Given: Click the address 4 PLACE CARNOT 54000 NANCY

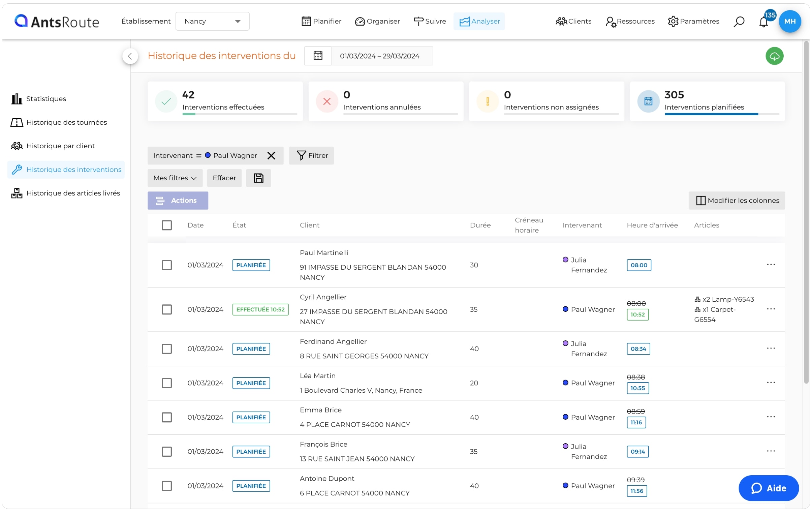Looking at the screenshot, I should (355, 425).
